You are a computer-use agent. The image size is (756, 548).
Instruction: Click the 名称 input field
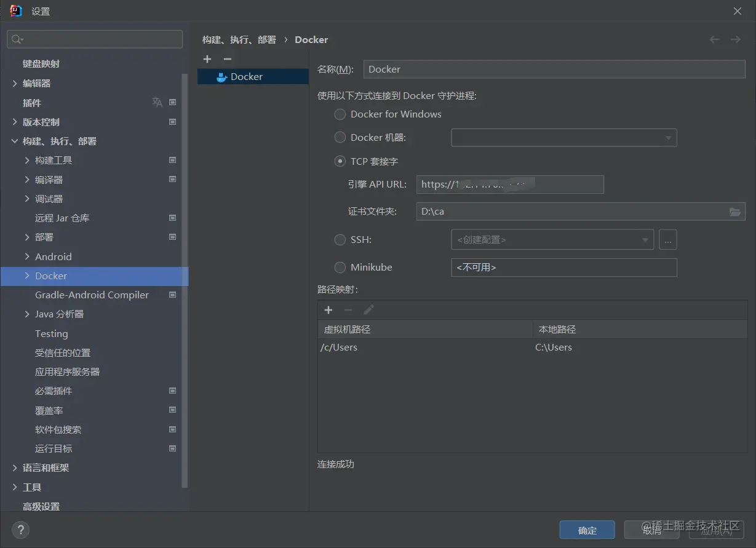coord(554,69)
